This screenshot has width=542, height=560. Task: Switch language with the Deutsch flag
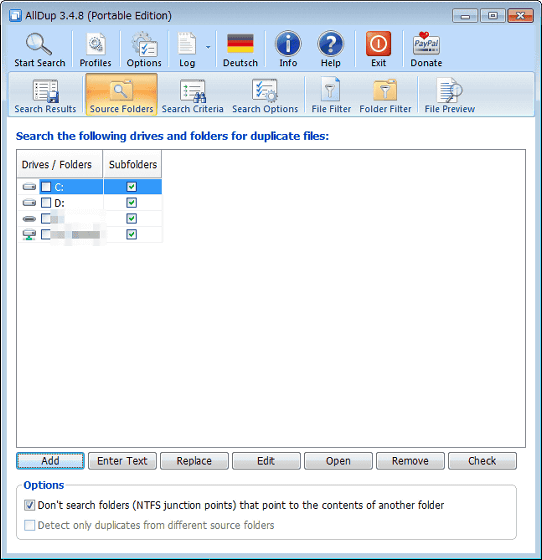(240, 44)
